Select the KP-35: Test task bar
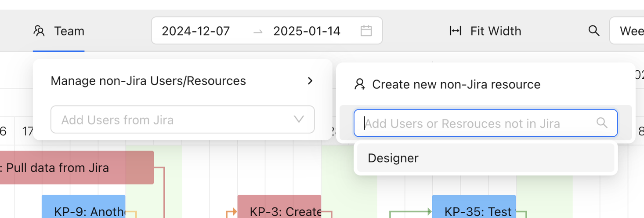Viewport: 644px width, 218px height. [474, 208]
